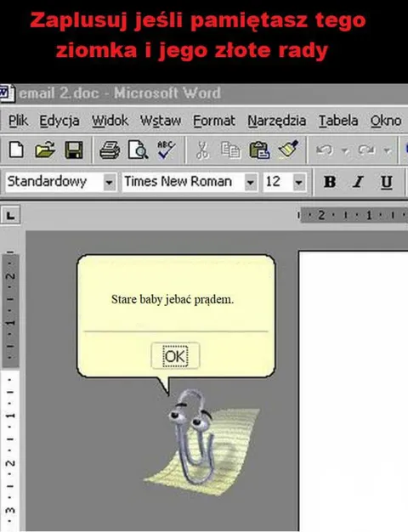Screen dimensions: 408x532
Task: Click OK in assistant balloon
Action: (175, 356)
